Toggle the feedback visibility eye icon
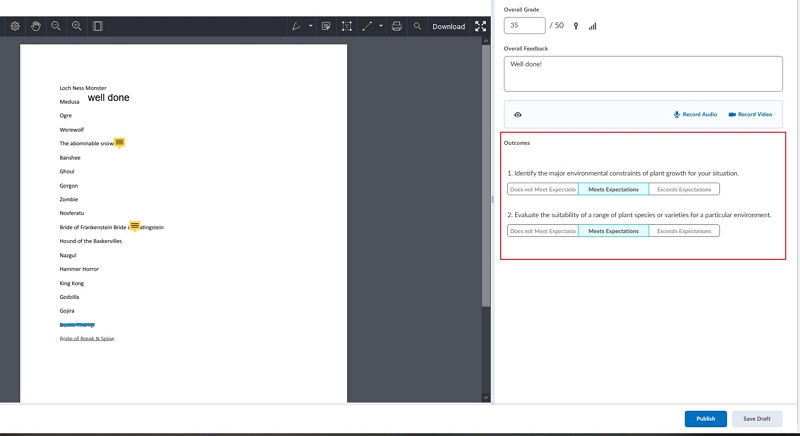The height and width of the screenshot is (436, 800). pyautogui.click(x=518, y=115)
